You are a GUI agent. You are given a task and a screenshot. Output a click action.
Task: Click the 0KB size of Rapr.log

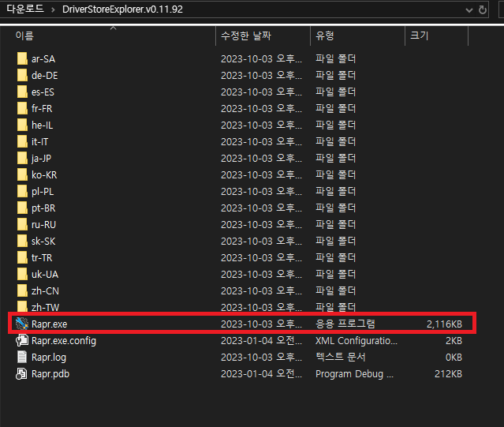click(454, 358)
